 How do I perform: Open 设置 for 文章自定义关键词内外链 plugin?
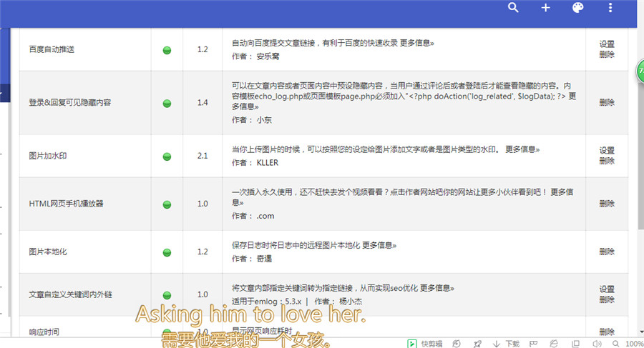(x=607, y=289)
